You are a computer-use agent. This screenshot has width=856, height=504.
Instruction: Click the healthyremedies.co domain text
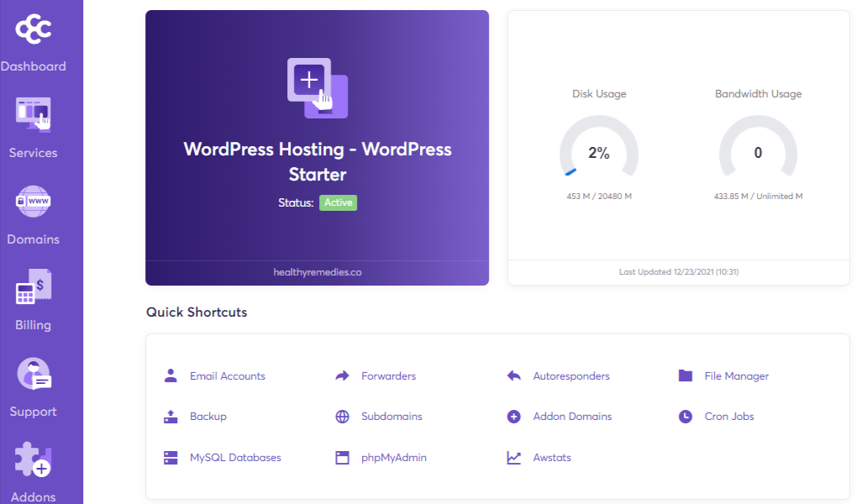tap(318, 272)
